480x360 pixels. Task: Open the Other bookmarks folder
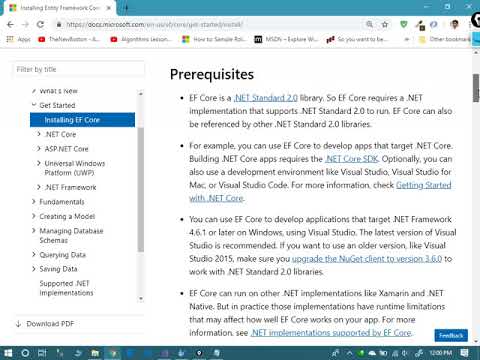click(445, 39)
